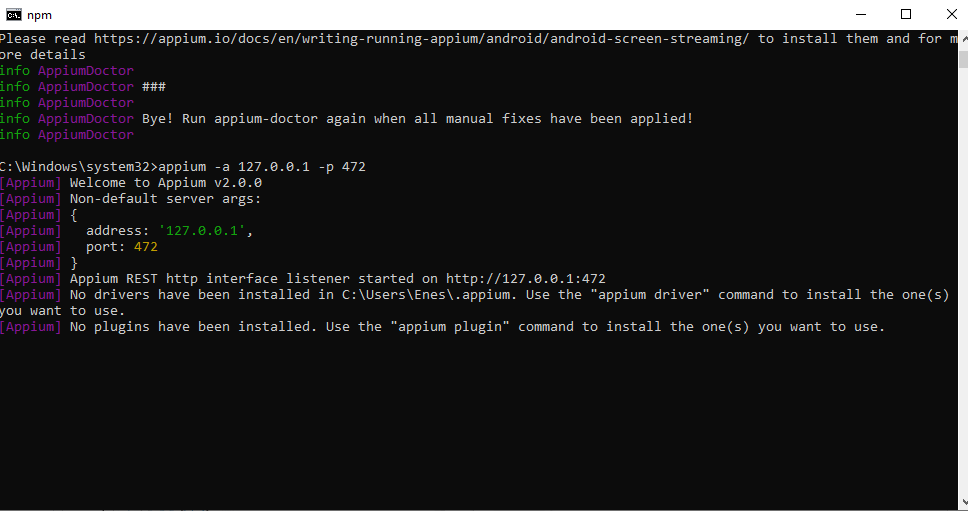The image size is (968, 511).
Task: Click the npm title bar text
Action: pyautogui.click(x=40, y=14)
